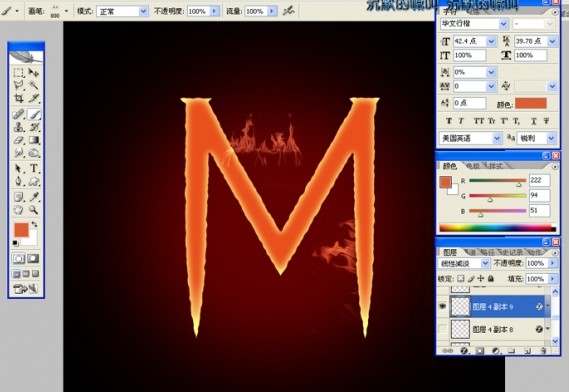The width and height of the screenshot is (569, 392).
Task: Select the Eyedropper tool
Action: (34, 197)
